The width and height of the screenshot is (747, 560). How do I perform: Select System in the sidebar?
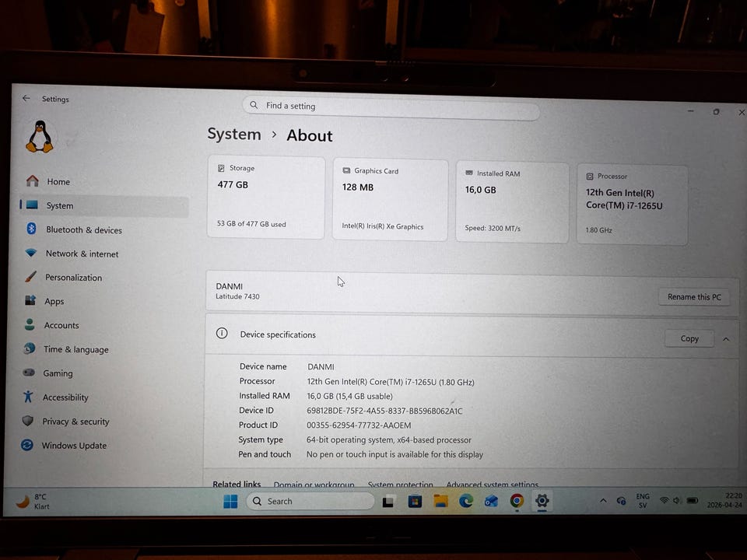(103, 205)
